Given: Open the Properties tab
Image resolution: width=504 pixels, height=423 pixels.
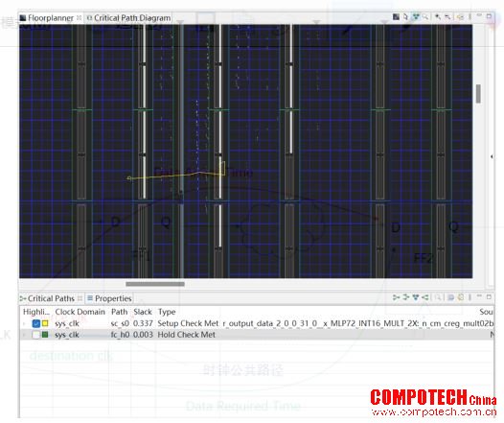Looking at the screenshot, I should click(109, 298).
